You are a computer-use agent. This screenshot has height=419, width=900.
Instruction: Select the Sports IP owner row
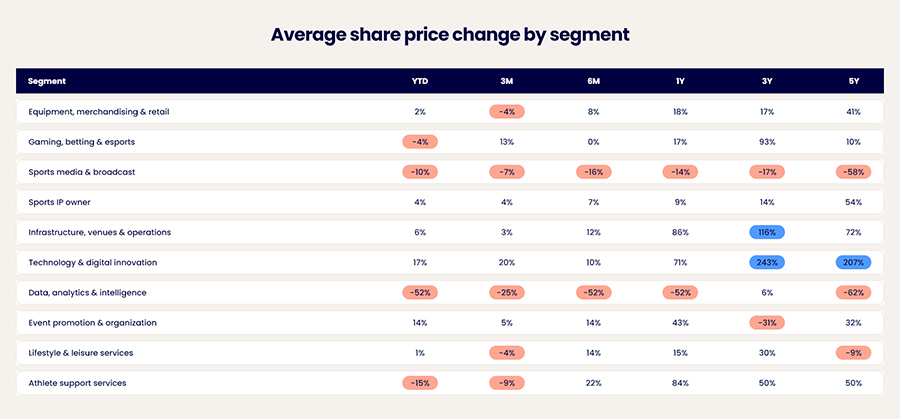[450, 202]
